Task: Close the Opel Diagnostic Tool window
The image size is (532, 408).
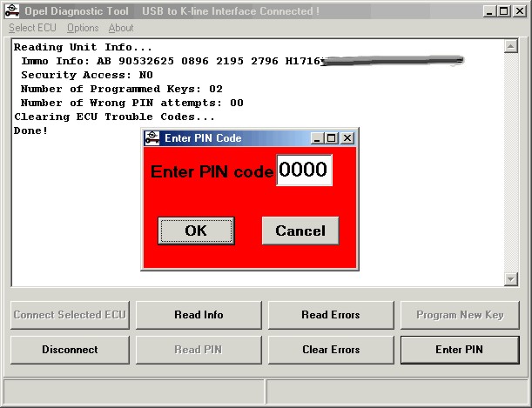Action: pos(520,11)
